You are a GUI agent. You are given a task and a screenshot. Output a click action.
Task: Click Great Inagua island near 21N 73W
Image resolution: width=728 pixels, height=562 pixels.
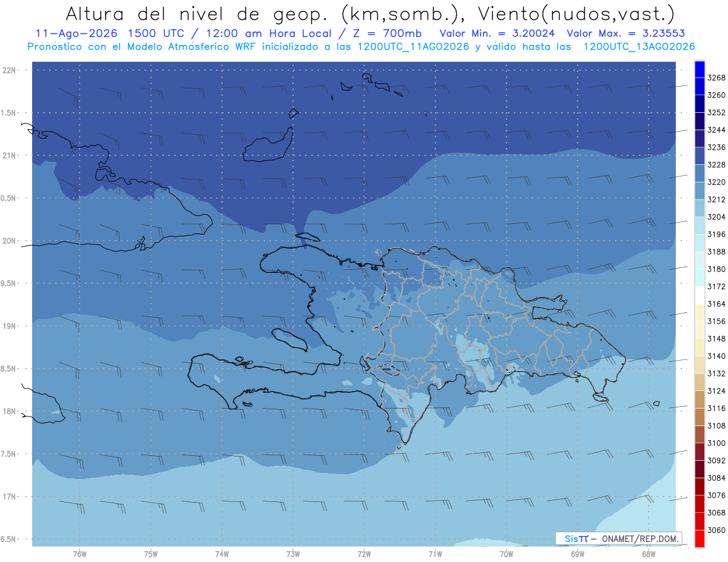pyautogui.click(x=269, y=146)
